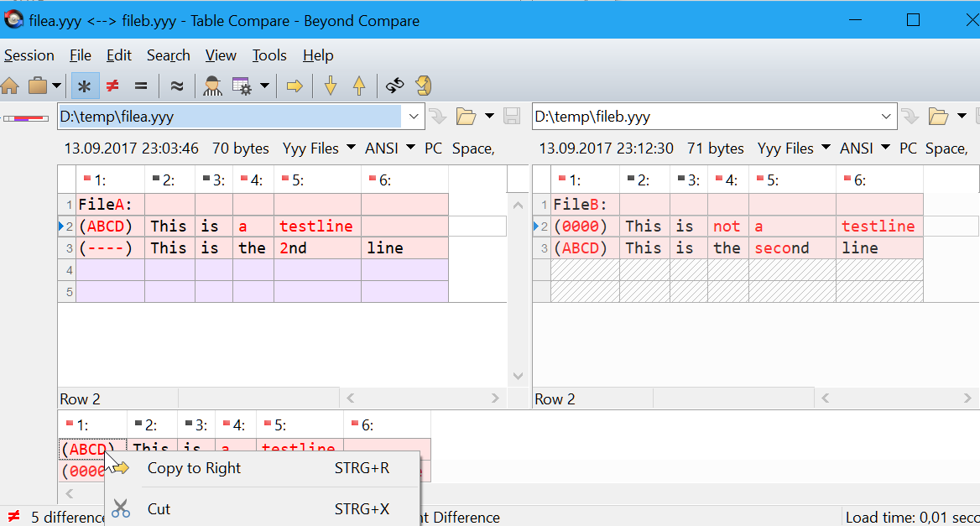
Task: Expand the Session Settings dropdown arrow
Action: [264, 86]
